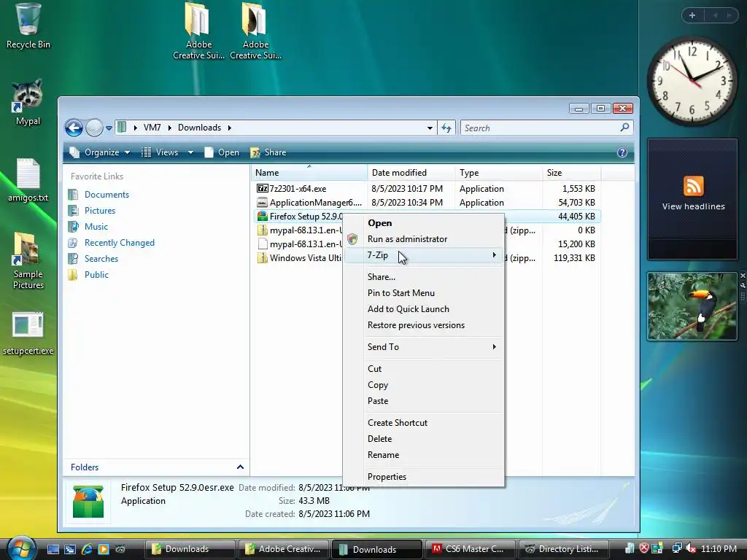
Task: Choose Create Shortcut
Action: point(424,422)
